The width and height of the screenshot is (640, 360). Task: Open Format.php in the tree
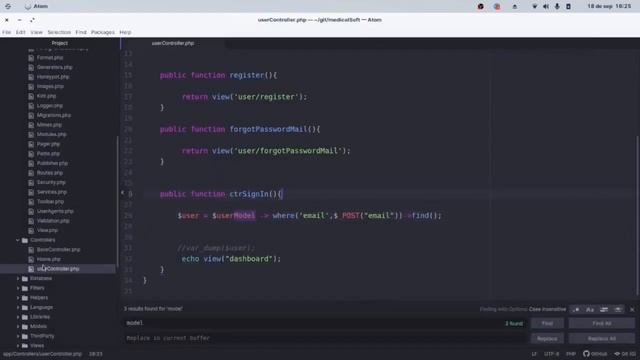pyautogui.click(x=50, y=58)
